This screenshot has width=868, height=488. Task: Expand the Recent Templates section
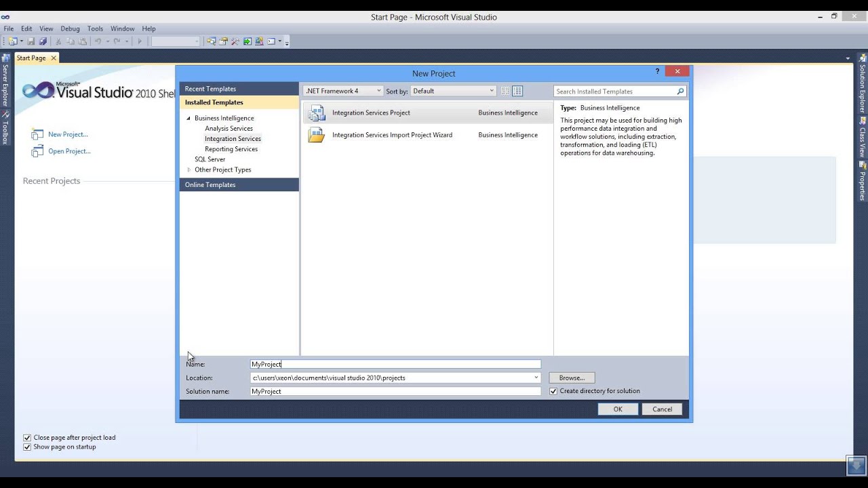[x=239, y=89]
